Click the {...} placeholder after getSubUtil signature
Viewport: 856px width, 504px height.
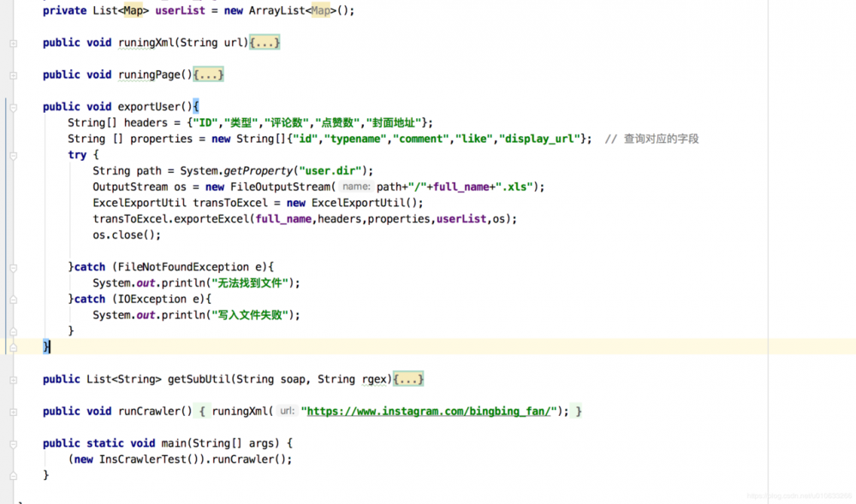[408, 379]
